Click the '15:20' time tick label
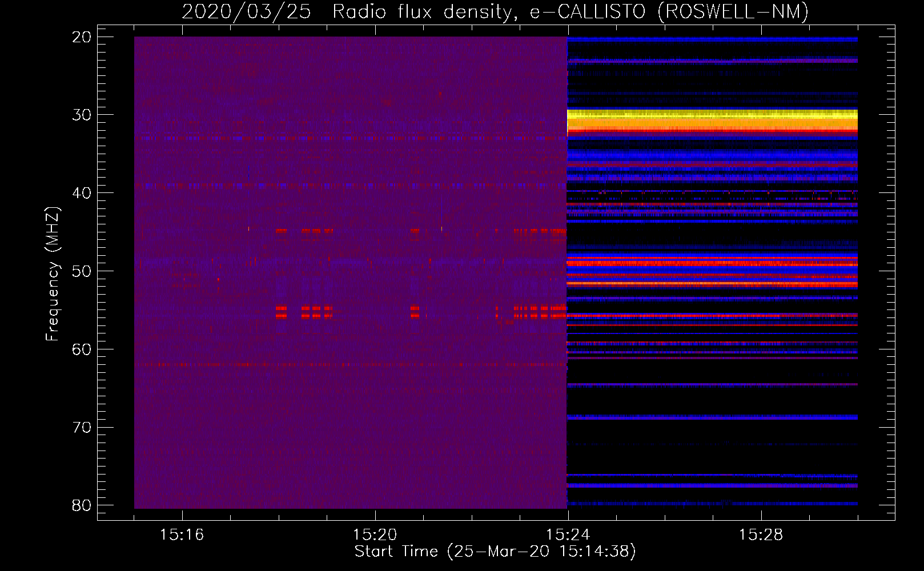924x571 pixels. point(375,535)
